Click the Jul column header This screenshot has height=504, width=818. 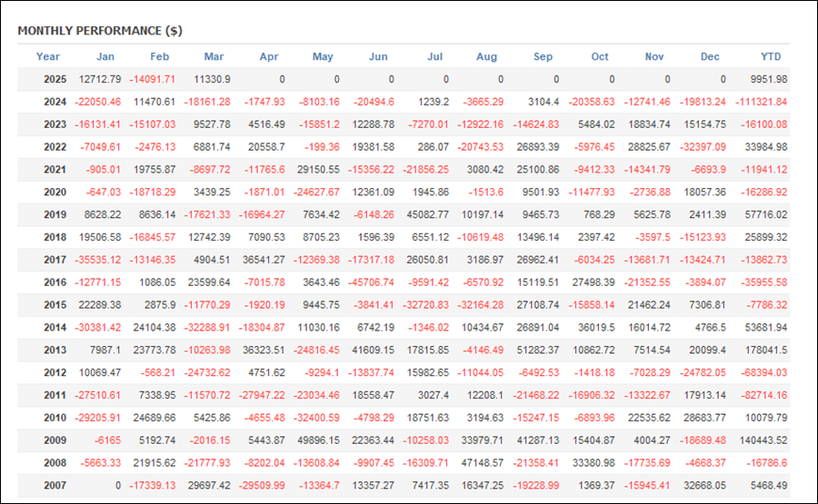pos(434,57)
